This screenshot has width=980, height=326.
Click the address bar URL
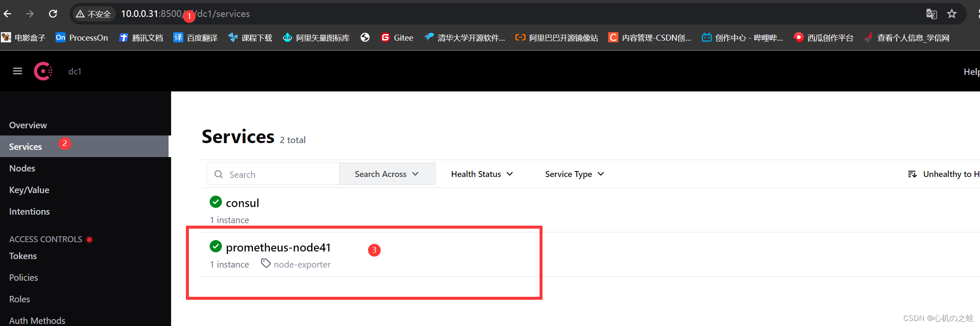(x=185, y=14)
